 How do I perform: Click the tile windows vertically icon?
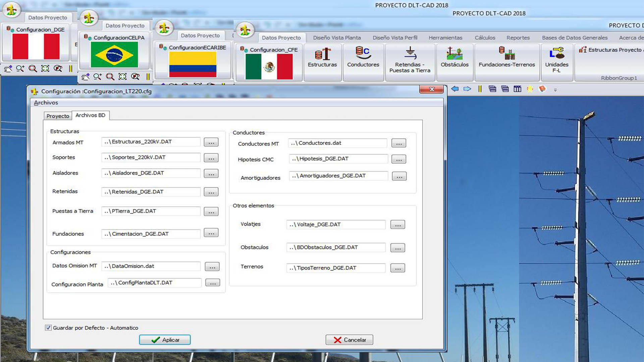tap(517, 89)
